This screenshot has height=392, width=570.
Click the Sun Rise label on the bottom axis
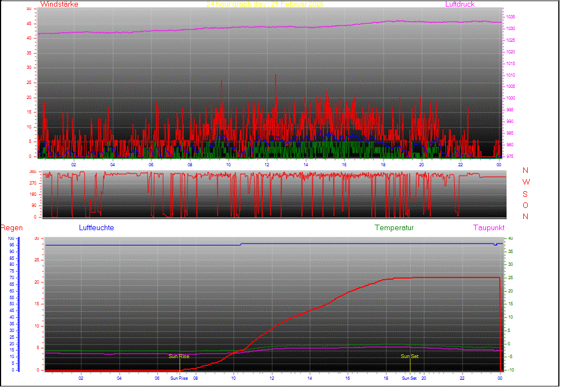pyautogui.click(x=179, y=379)
